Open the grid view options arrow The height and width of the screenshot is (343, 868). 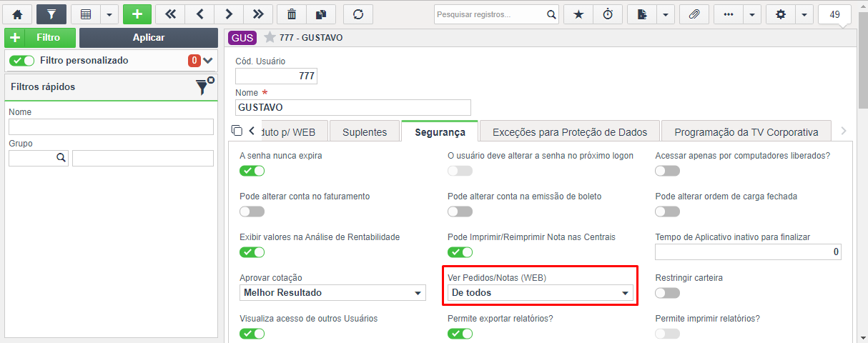coord(109,14)
